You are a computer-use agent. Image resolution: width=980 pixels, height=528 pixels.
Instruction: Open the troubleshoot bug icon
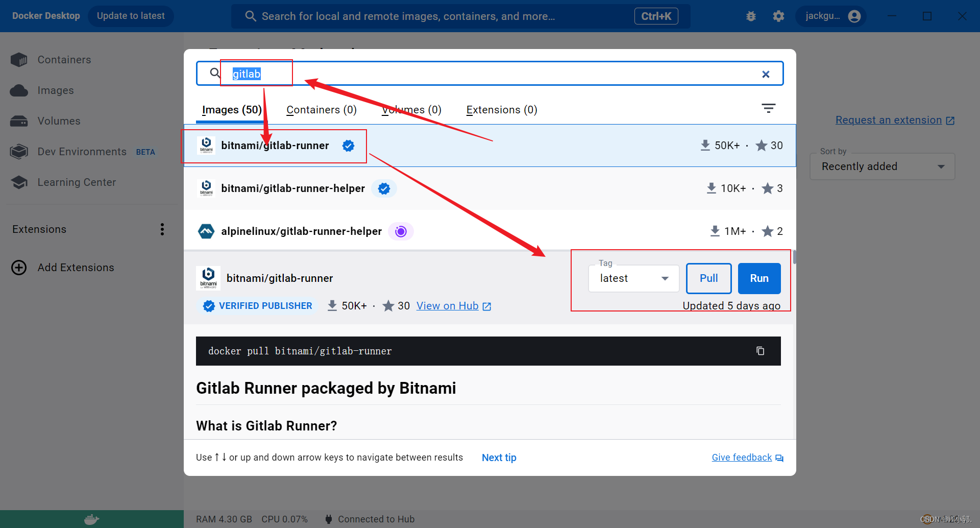point(751,16)
